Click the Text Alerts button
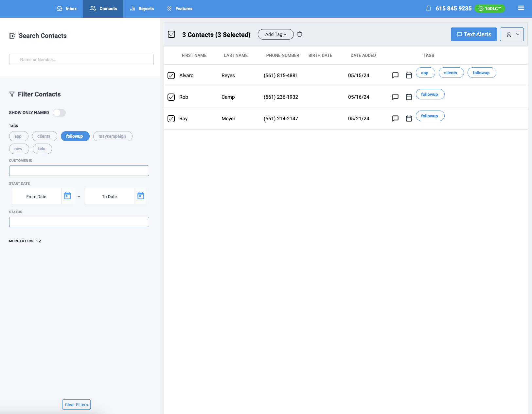532x414 pixels. click(x=473, y=34)
